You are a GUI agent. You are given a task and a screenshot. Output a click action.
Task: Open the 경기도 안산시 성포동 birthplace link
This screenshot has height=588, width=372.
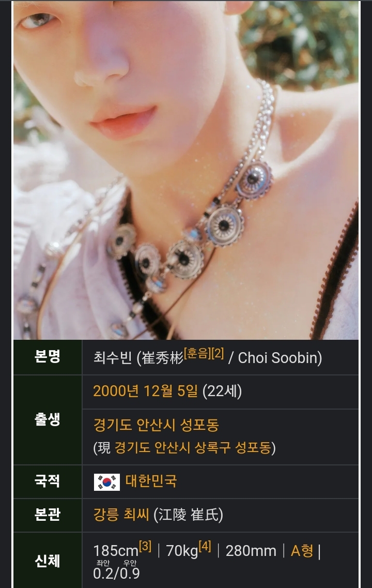coord(156,425)
